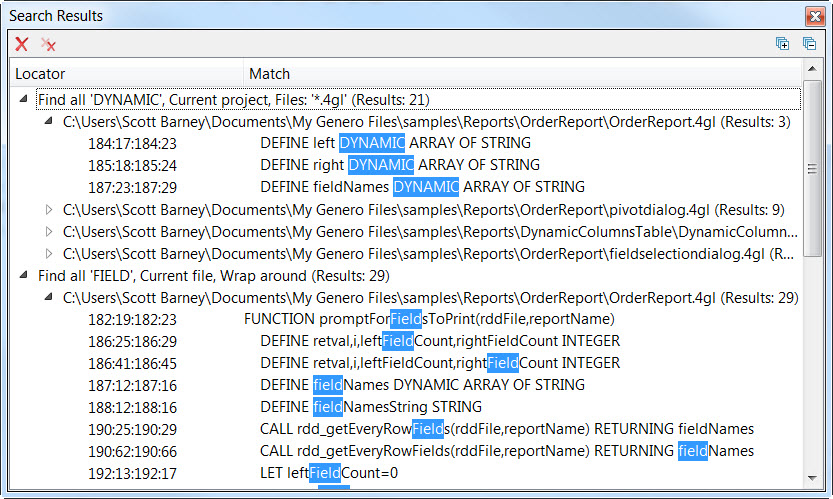
Task: Select the LET leftFieldCount=0 result
Action: coord(328,473)
